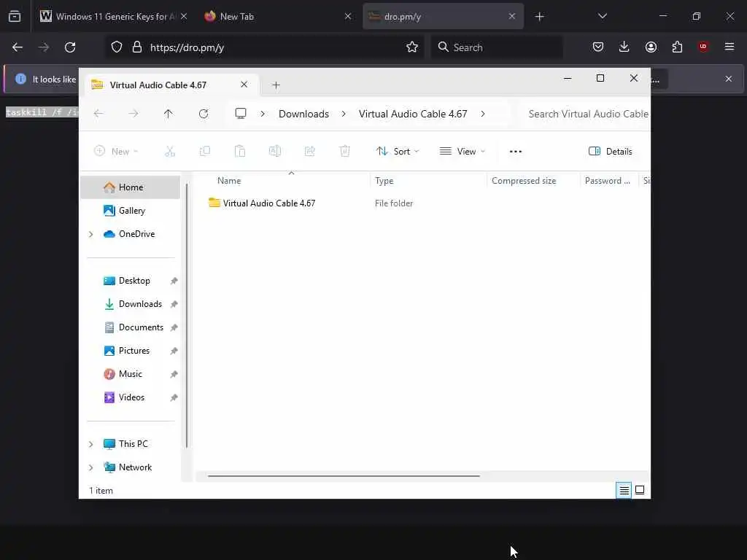Navigate to Downloads in the breadcrumb
The image size is (747, 560).
pyautogui.click(x=303, y=114)
